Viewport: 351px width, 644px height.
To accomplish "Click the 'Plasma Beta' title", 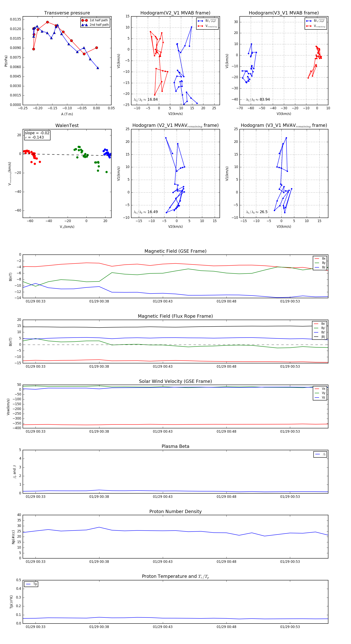I will coord(175,446).
